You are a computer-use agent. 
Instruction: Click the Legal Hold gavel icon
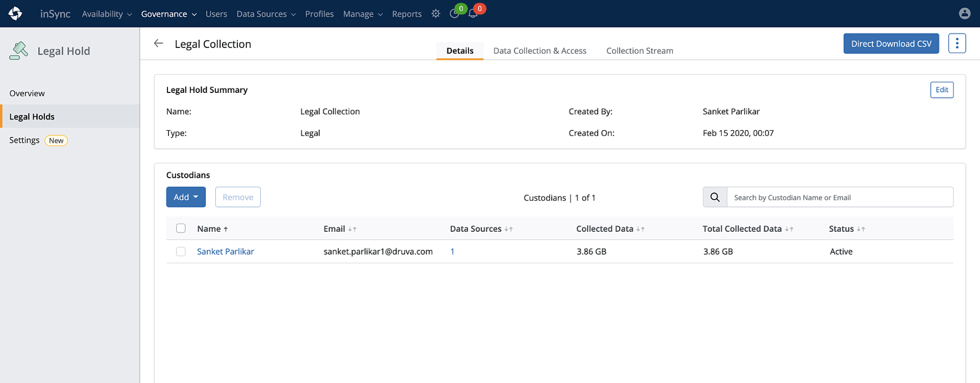(19, 51)
